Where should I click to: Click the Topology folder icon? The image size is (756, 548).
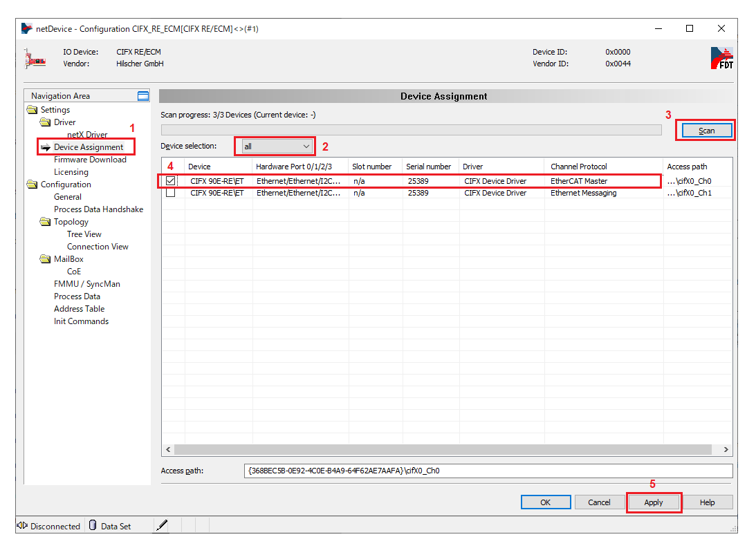tap(46, 222)
